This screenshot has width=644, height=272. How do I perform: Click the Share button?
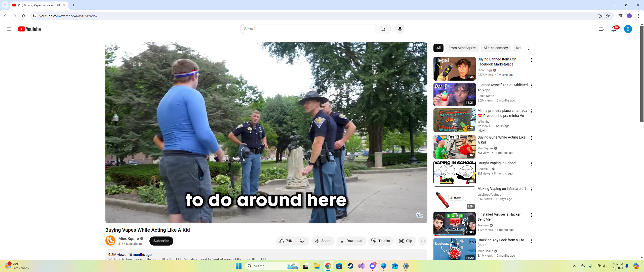click(x=323, y=241)
